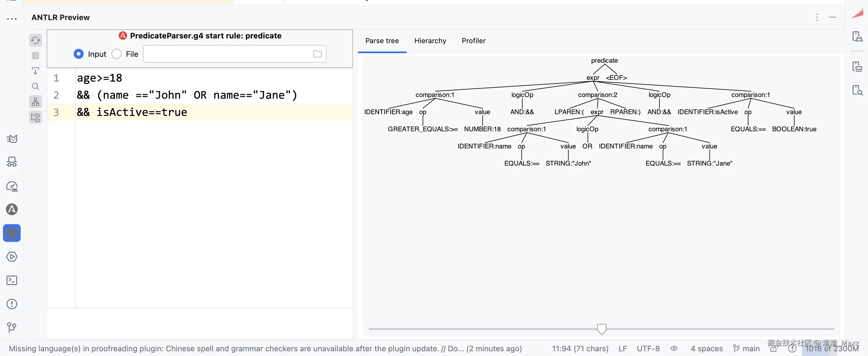Image resolution: width=868 pixels, height=356 pixels.
Task: Open UTF-8 encoding selector
Action: [x=648, y=349]
